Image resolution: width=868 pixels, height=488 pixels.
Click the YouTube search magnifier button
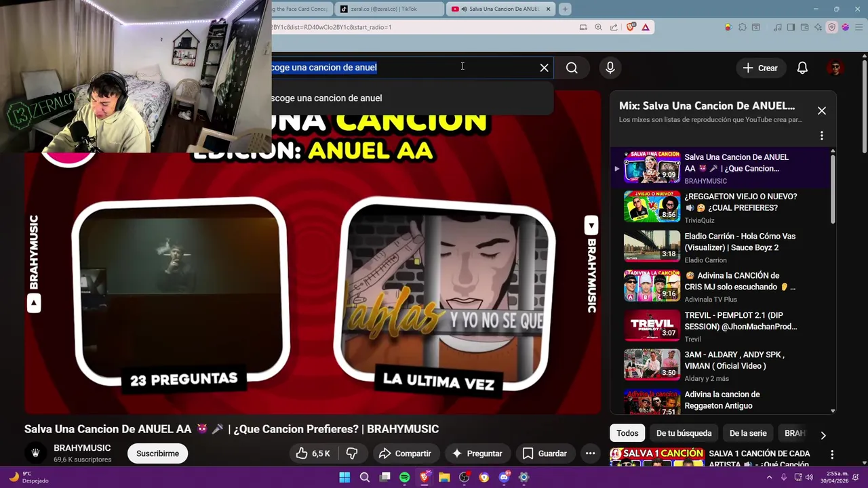click(572, 68)
